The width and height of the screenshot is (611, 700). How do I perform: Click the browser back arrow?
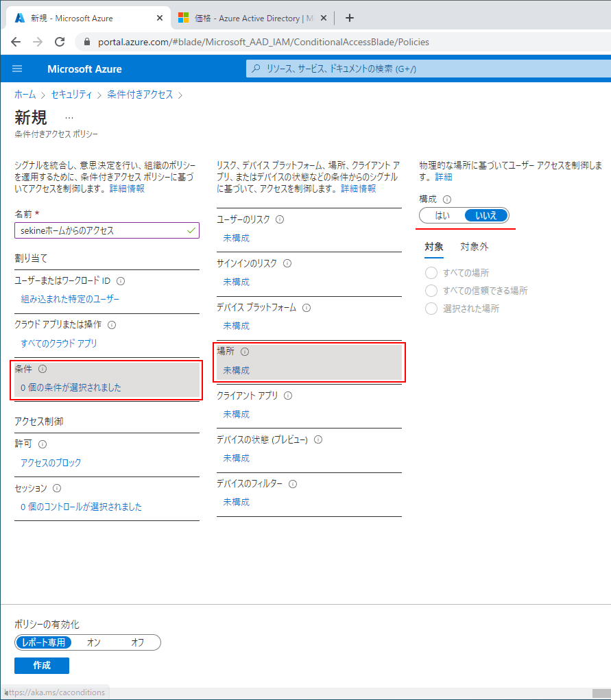pyautogui.click(x=16, y=42)
